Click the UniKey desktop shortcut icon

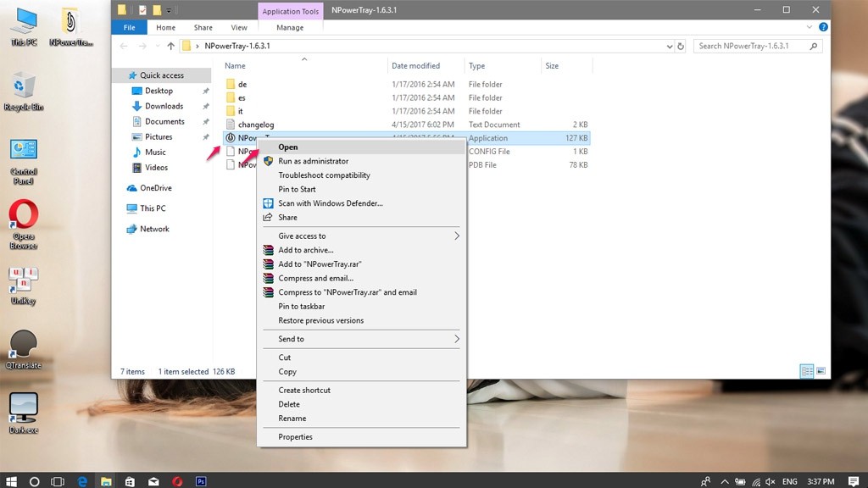(23, 280)
